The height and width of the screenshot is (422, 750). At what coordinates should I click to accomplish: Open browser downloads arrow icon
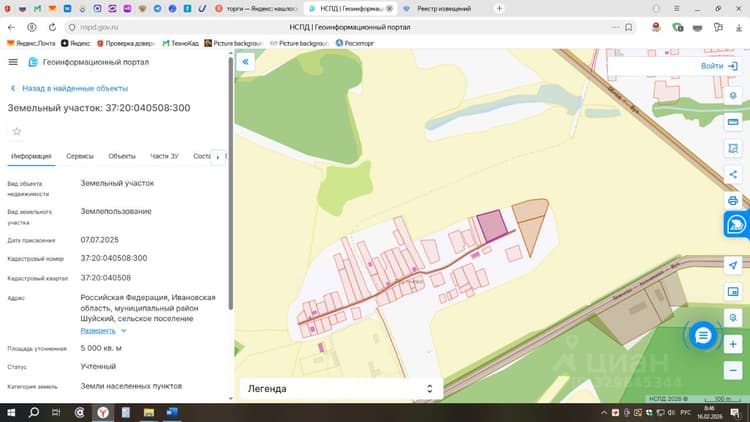739,28
